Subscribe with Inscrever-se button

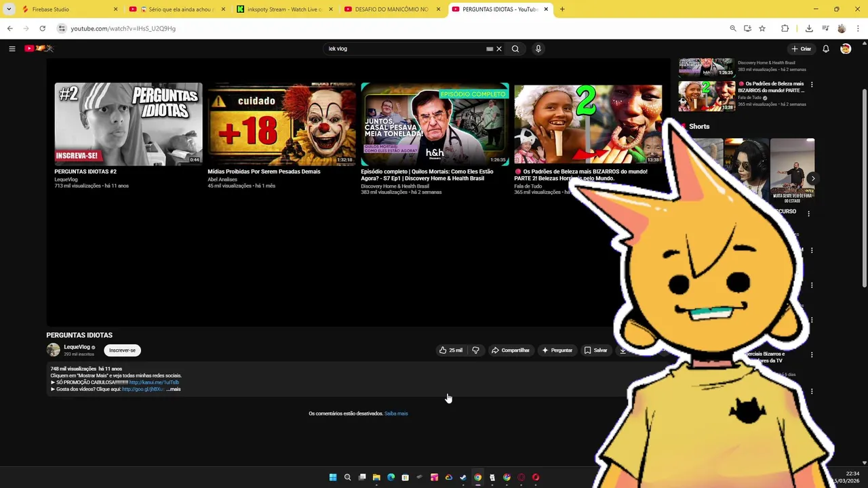pyautogui.click(x=123, y=350)
